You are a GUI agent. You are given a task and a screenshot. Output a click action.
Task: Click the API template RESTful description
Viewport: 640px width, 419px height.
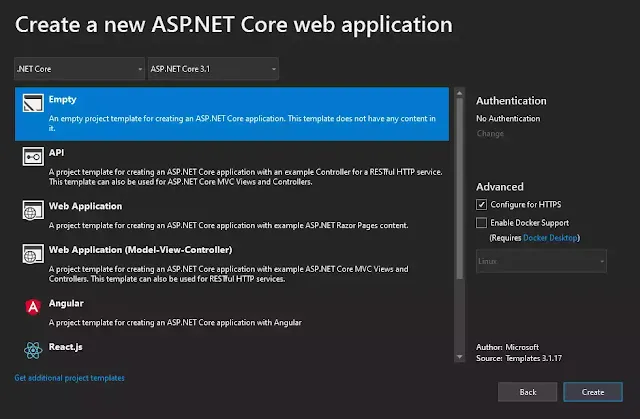(x=246, y=177)
